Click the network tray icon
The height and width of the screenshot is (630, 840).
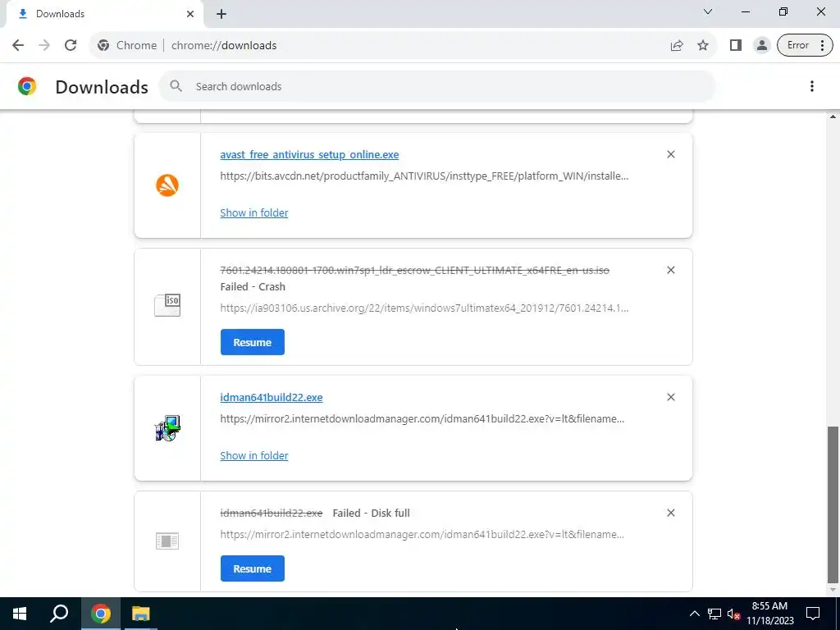coord(714,614)
